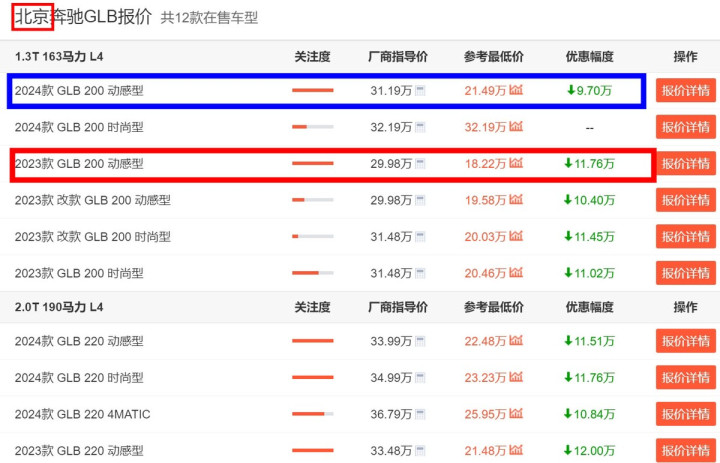The image size is (720, 463).
Task: View price trend chart icon in 2024款 GLB 200 时尚型 row
Action: [x=516, y=126]
